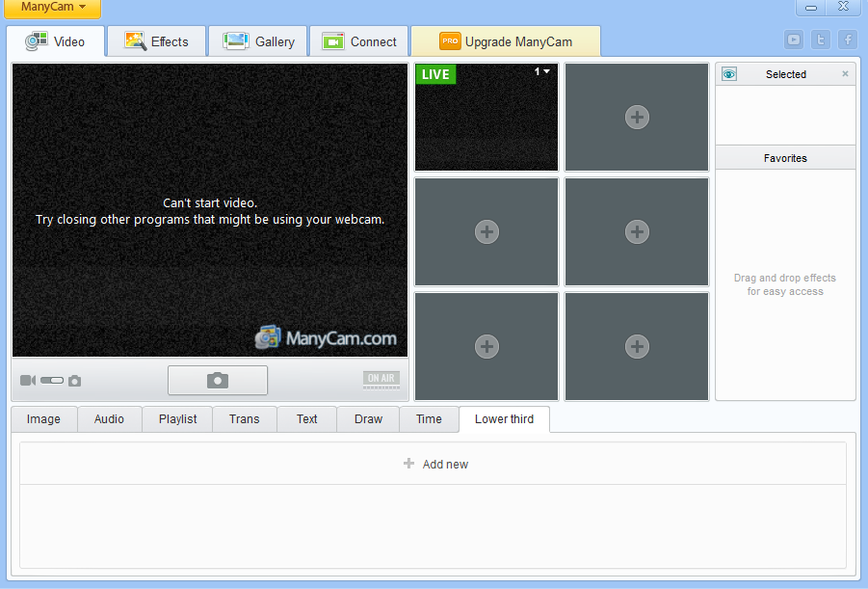Toggle the video/photo mode switch
This screenshot has height=589, width=868.
tap(52, 381)
